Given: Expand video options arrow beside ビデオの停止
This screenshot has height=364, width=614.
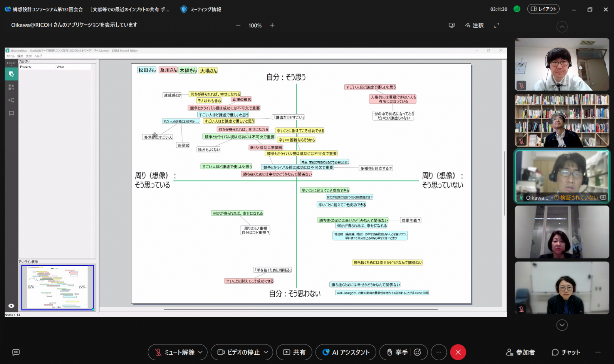Looking at the screenshot, I should 266,352.
